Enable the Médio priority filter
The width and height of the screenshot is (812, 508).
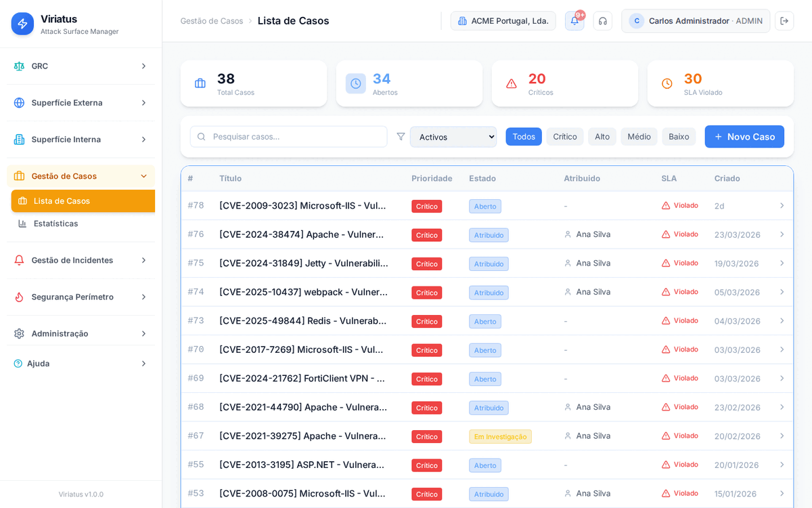[x=639, y=137]
